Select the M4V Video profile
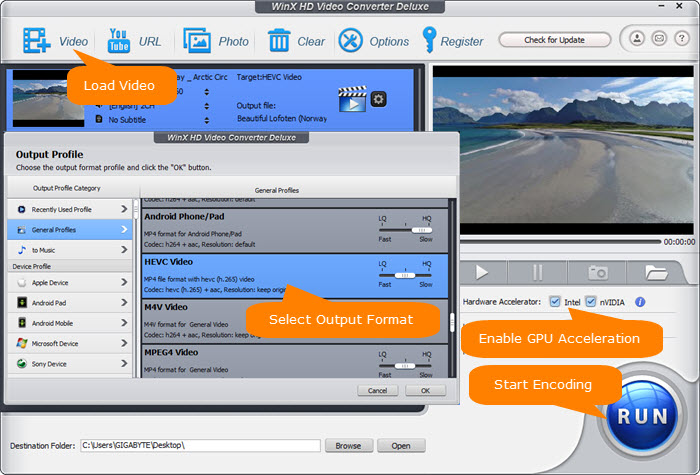This screenshot has height=475, width=700. point(295,321)
